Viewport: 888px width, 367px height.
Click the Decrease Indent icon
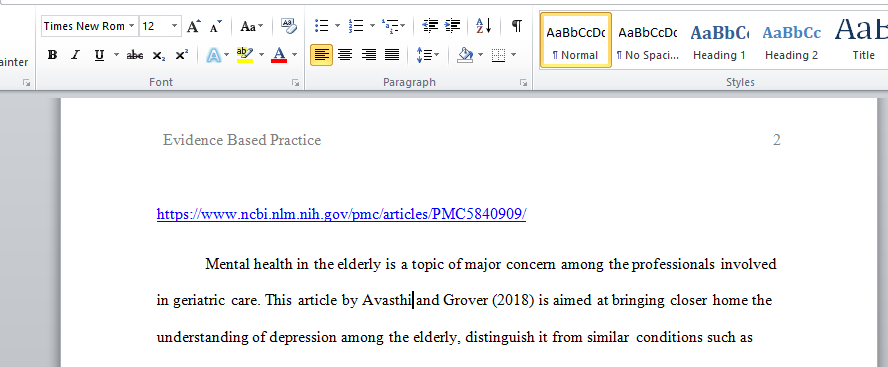430,26
